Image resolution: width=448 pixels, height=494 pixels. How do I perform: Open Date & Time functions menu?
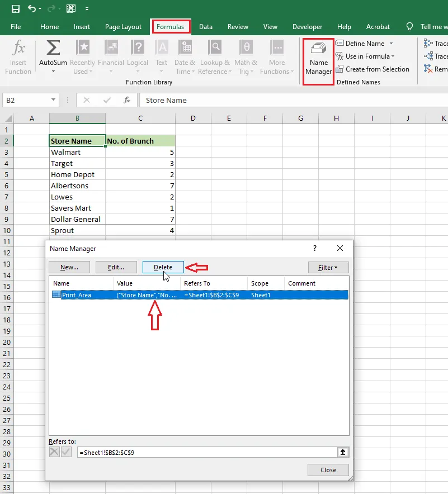tap(185, 57)
